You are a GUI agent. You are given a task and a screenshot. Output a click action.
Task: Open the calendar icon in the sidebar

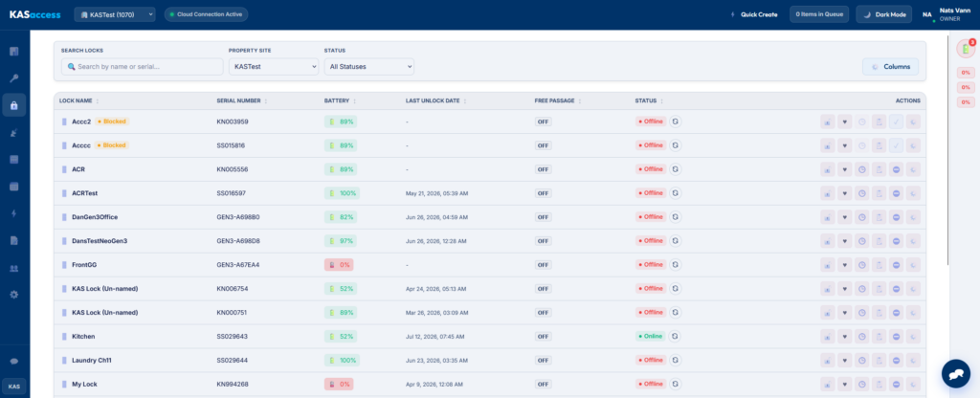coord(13,187)
